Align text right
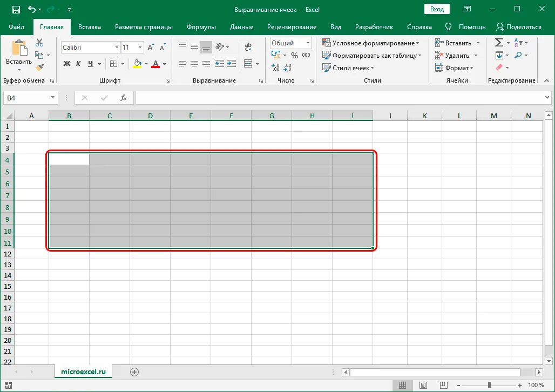The height and width of the screenshot is (392, 555). (206, 64)
